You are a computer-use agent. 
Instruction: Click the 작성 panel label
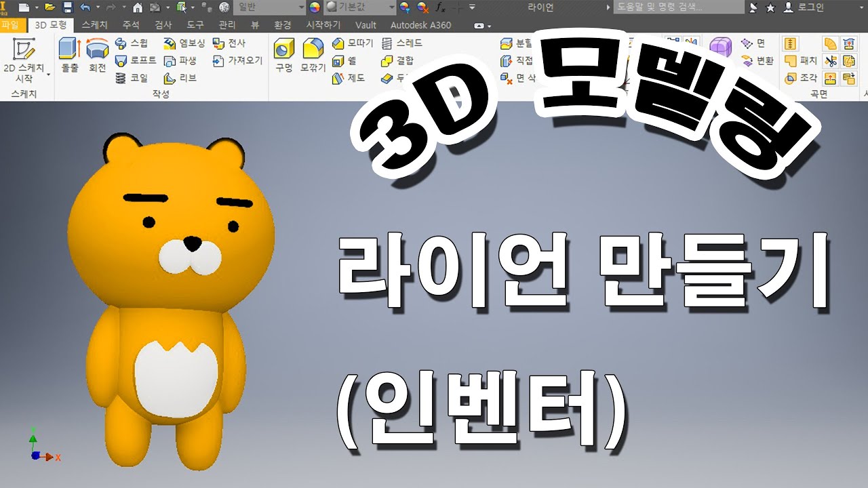(x=161, y=94)
